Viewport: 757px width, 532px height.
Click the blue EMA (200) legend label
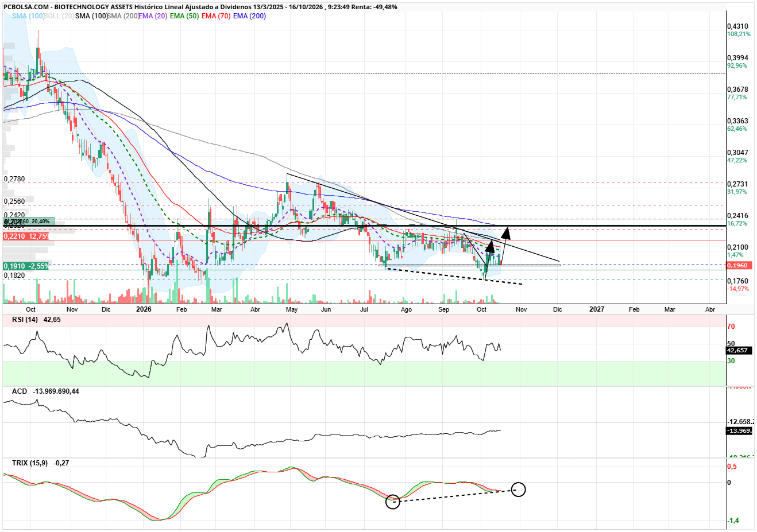point(249,16)
